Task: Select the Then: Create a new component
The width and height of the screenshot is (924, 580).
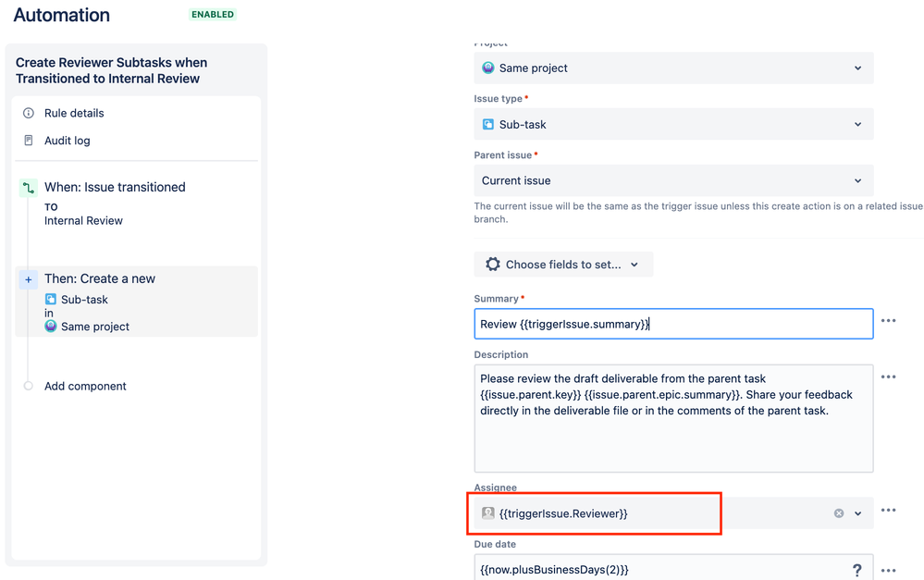Action: (136, 302)
